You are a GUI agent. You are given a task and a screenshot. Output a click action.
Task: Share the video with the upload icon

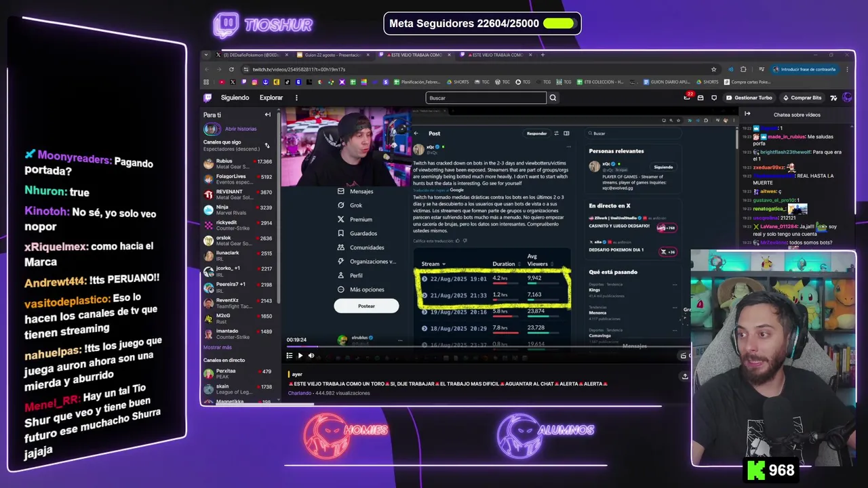coord(685,376)
